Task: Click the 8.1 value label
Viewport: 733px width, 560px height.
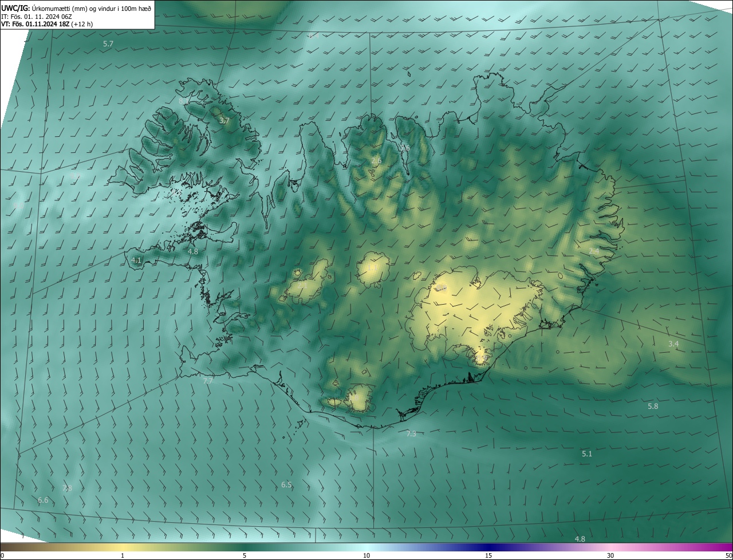Action: [184, 101]
